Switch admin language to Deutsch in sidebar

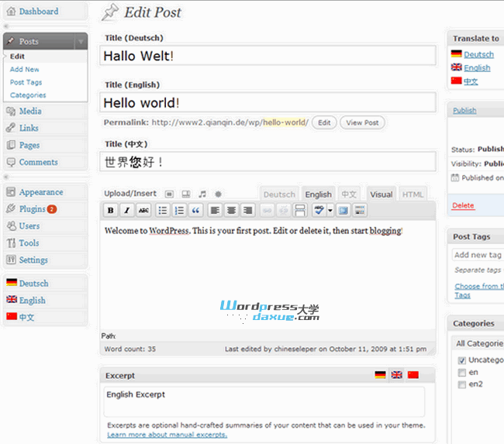(34, 284)
